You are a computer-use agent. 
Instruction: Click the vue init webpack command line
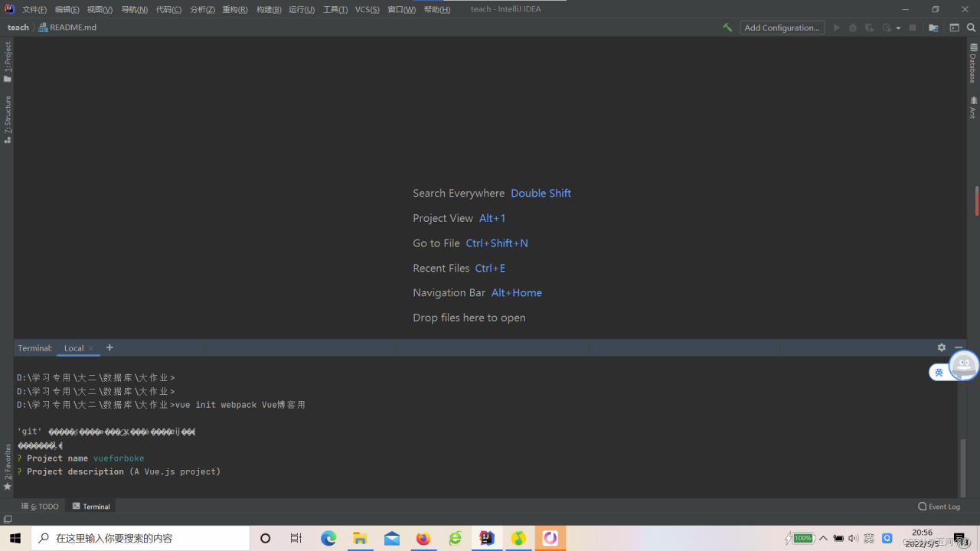[161, 405]
